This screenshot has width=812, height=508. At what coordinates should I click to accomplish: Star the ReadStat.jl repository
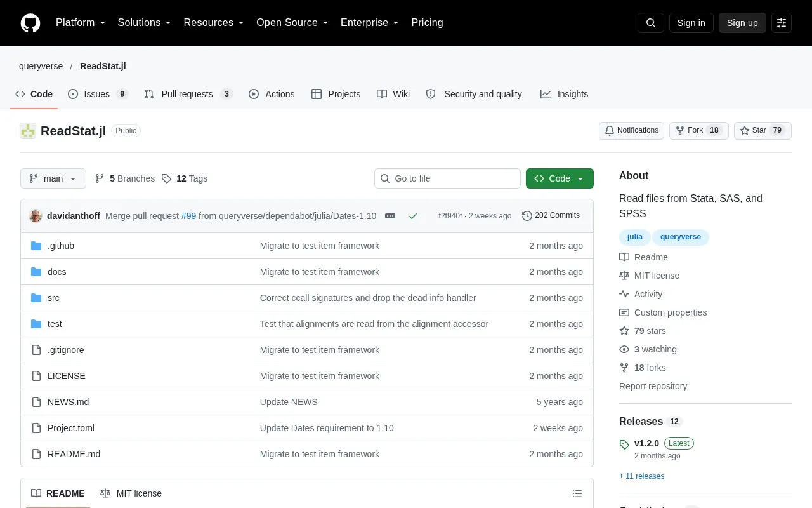point(763,130)
